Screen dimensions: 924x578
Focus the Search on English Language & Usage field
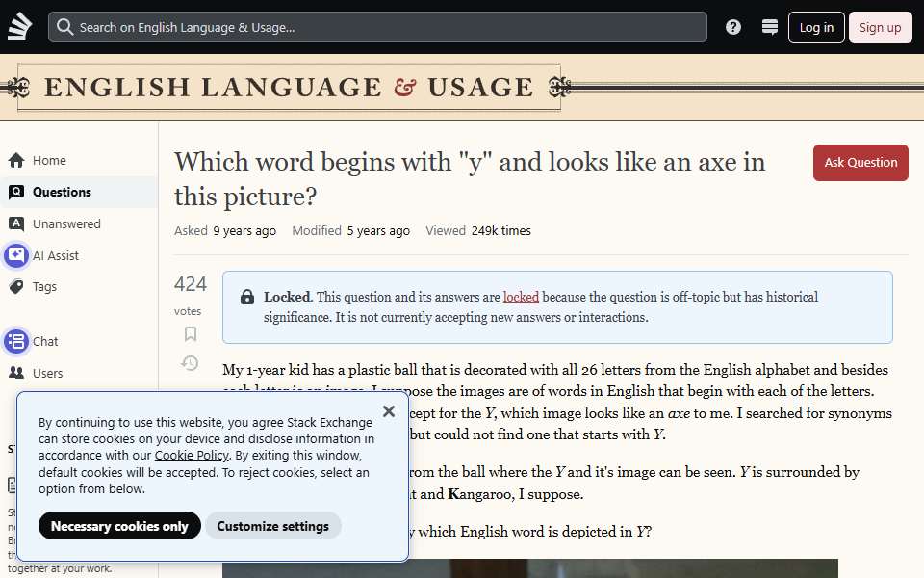(x=377, y=27)
